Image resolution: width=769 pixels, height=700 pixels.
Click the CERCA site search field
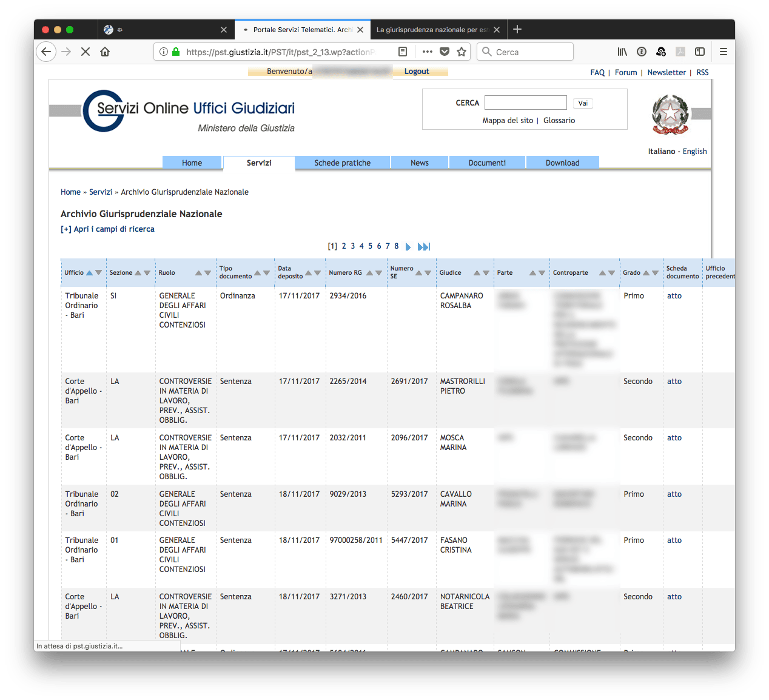click(x=526, y=103)
